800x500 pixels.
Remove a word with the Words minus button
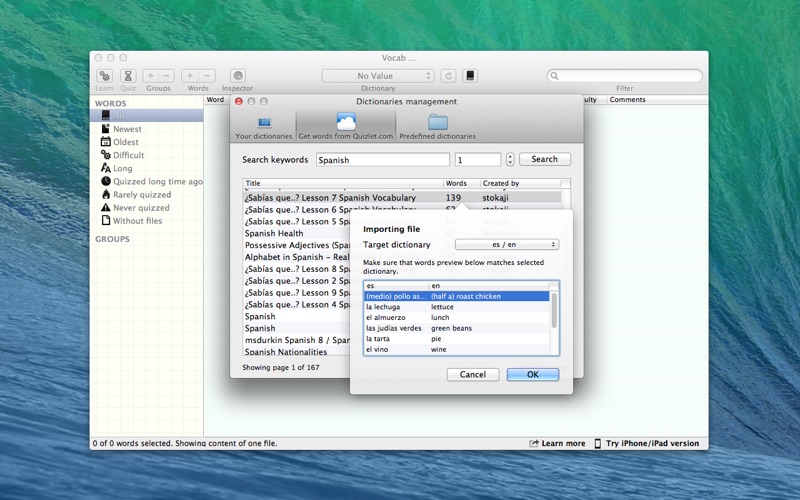pyautogui.click(x=207, y=76)
